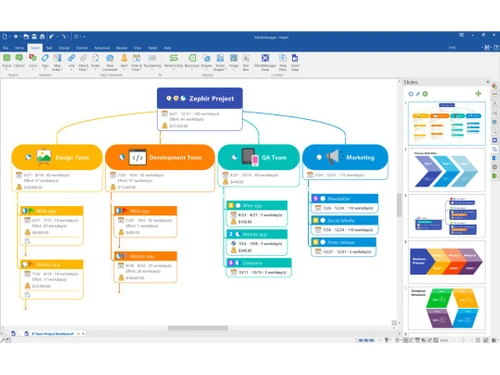The height and width of the screenshot is (375, 500).
Task: Open the Topic Elements group dialog launcher
Action: coord(160,75)
